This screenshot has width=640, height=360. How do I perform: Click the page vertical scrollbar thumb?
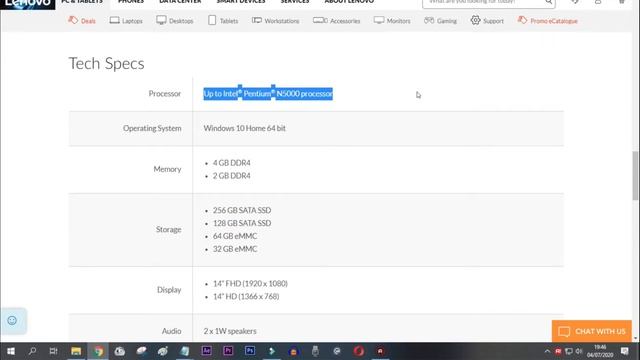tap(636, 176)
